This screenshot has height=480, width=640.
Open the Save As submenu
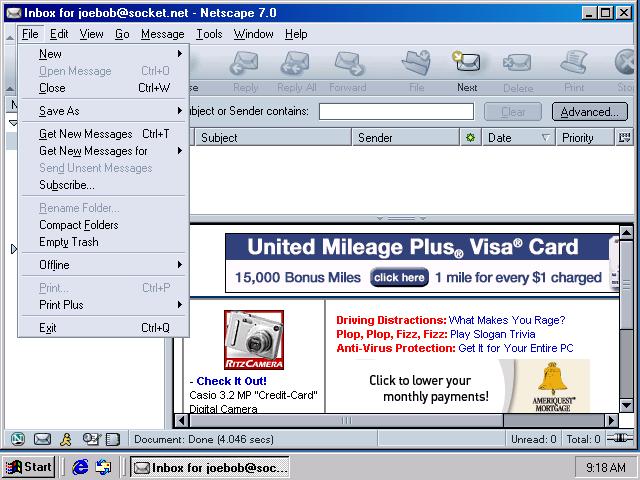[104, 111]
